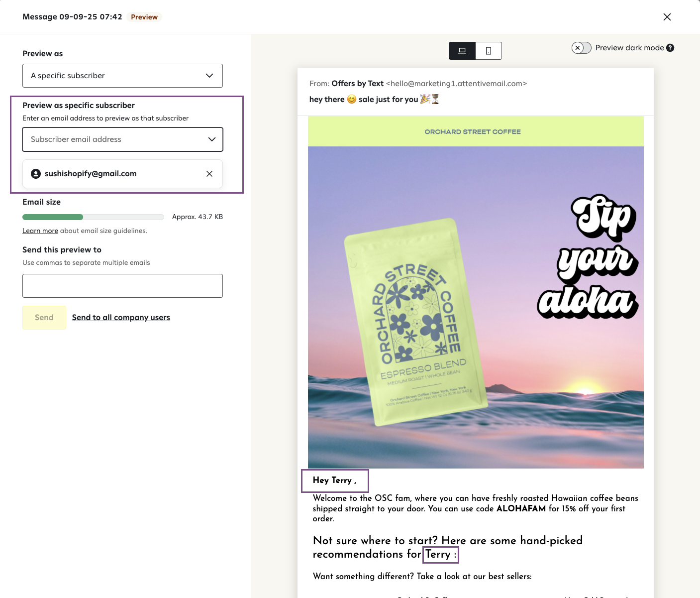Viewport: 700px width, 598px height.
Task: Switch to mobile preview icon
Action: [x=489, y=51]
